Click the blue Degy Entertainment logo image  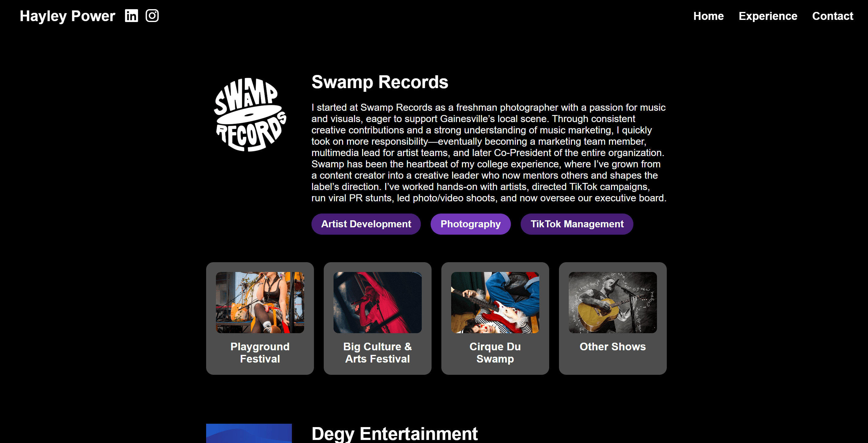pyautogui.click(x=249, y=433)
